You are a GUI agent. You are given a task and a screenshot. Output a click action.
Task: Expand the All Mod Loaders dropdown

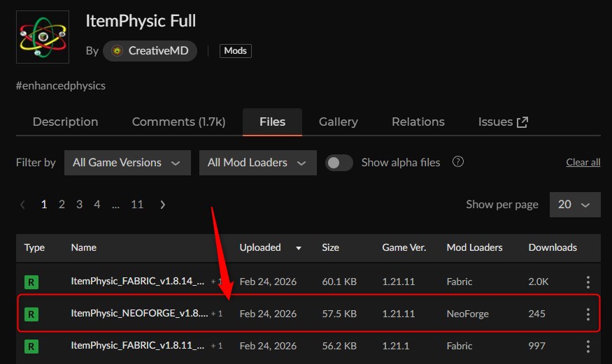pyautogui.click(x=257, y=163)
